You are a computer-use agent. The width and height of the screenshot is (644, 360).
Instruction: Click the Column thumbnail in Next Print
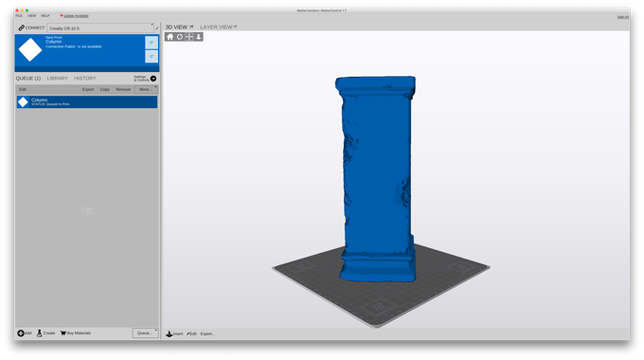tap(30, 49)
